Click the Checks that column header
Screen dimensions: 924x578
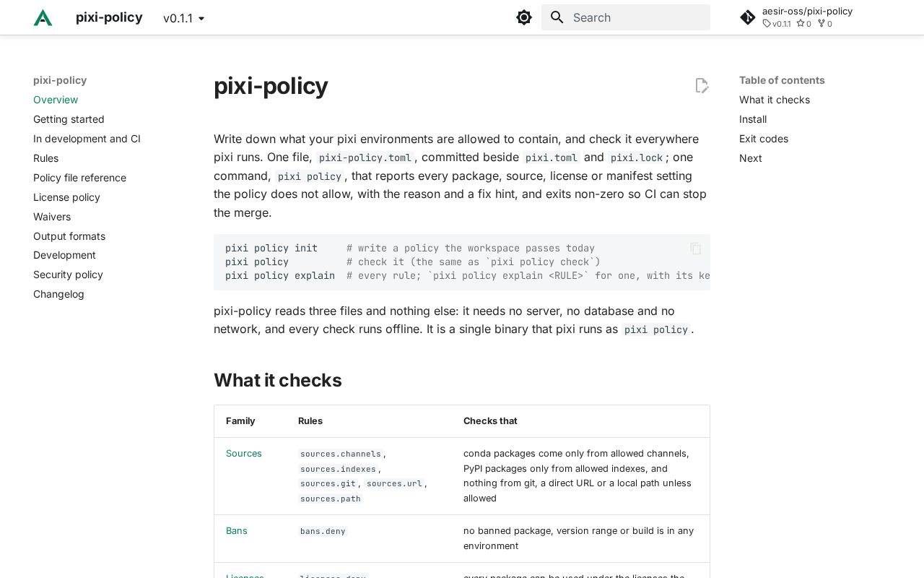491,421
